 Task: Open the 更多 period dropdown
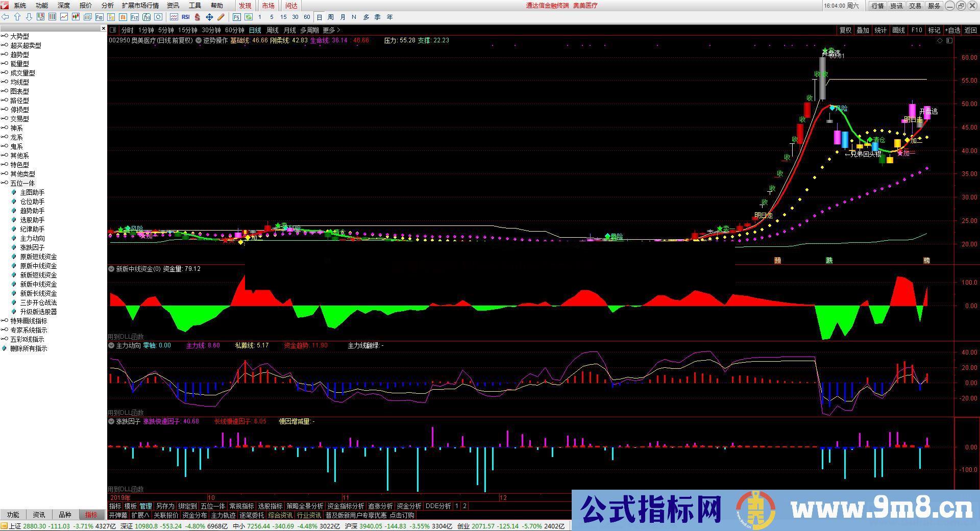[331, 30]
